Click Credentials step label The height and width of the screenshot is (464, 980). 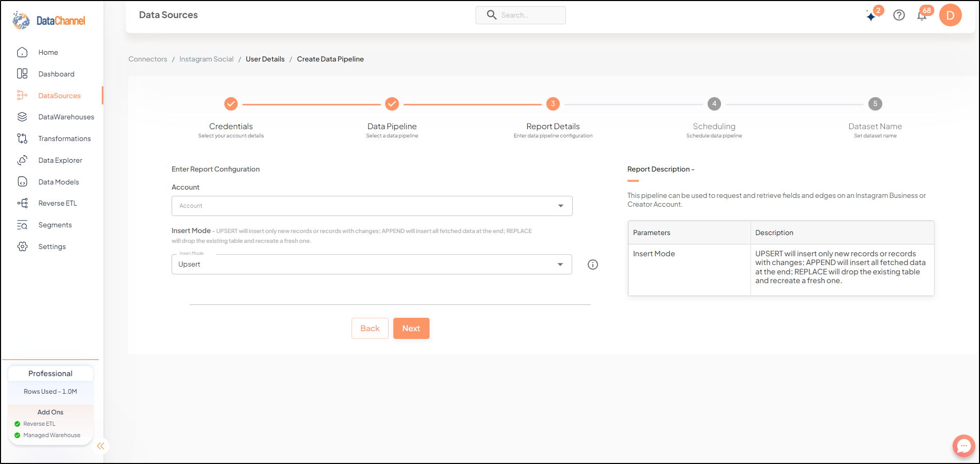[231, 126]
